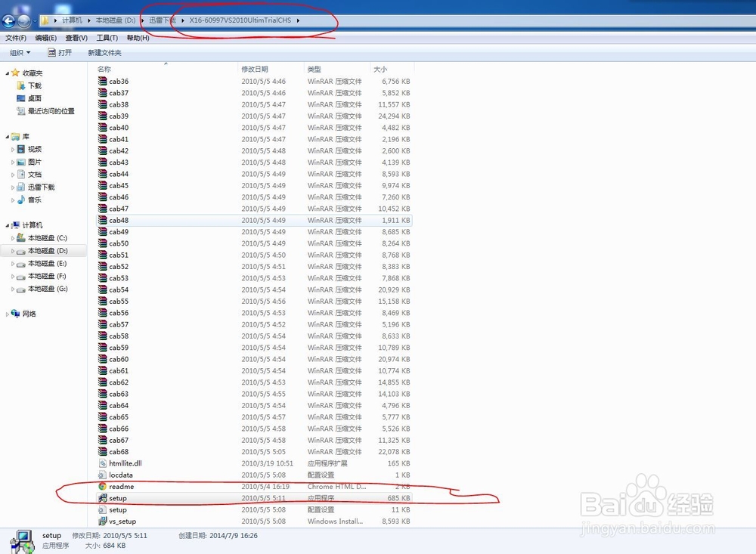This screenshot has width=756, height=554.
Task: Click the cab55 WinRAR archive icon
Action: point(102,301)
